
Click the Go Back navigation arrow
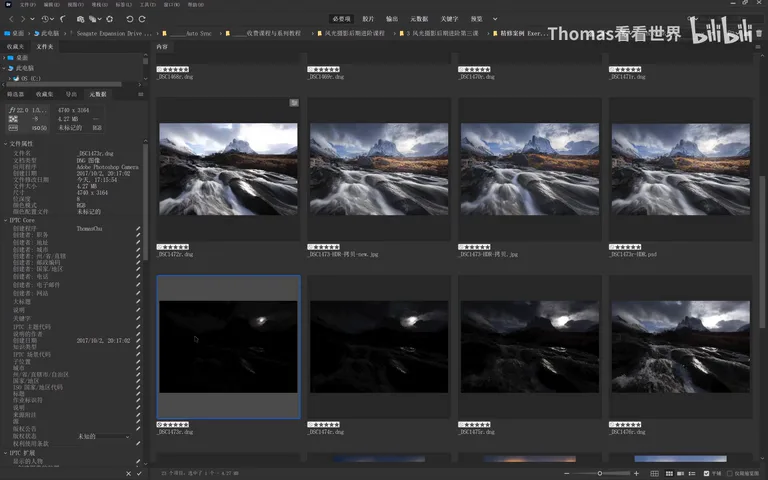coord(11,19)
